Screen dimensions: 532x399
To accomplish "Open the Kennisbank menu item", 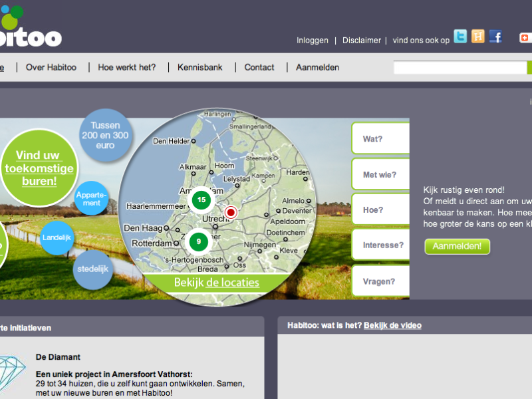I will pyautogui.click(x=200, y=67).
